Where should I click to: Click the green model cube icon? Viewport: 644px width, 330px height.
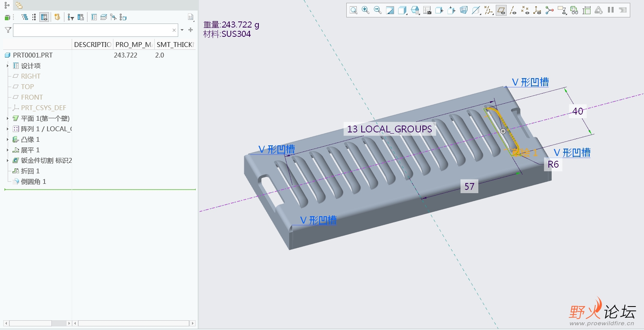click(x=7, y=17)
